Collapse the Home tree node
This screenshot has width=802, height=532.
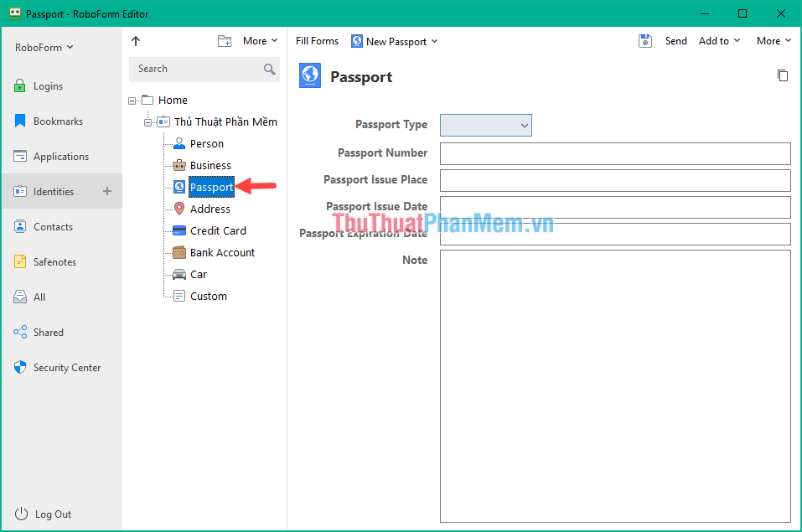pos(132,100)
